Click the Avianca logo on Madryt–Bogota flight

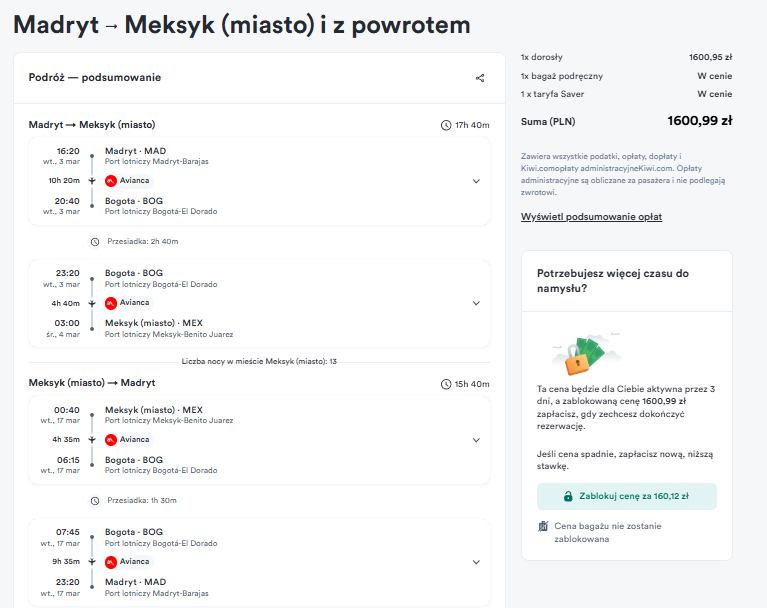coord(111,181)
